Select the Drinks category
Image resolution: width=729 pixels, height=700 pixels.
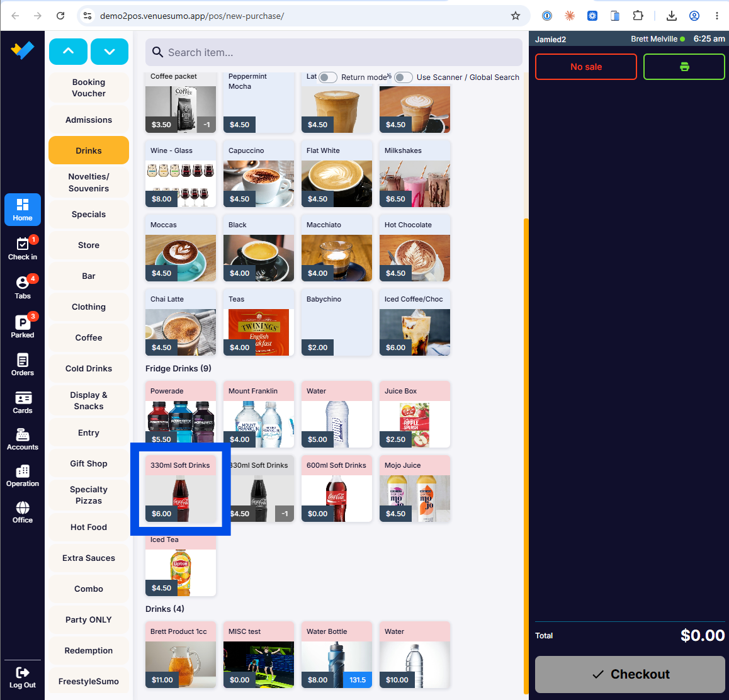point(89,150)
